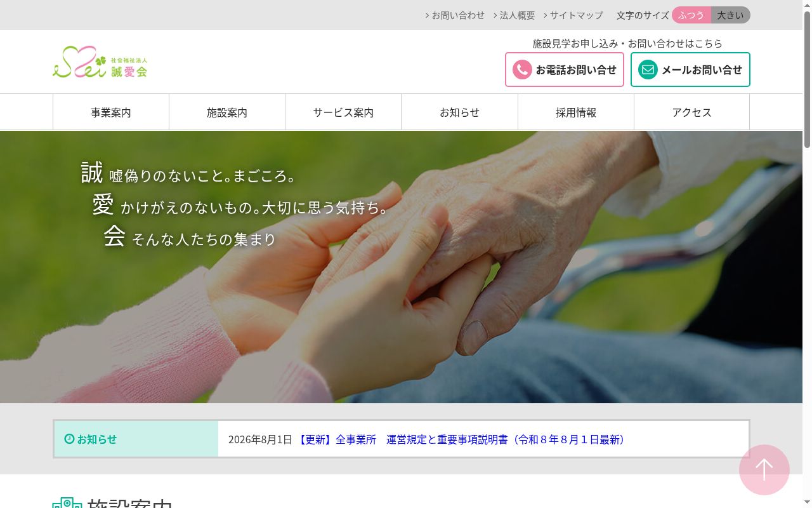The height and width of the screenshot is (508, 812).
Task: Click the 文字のサイズ label
Action: coord(643,15)
